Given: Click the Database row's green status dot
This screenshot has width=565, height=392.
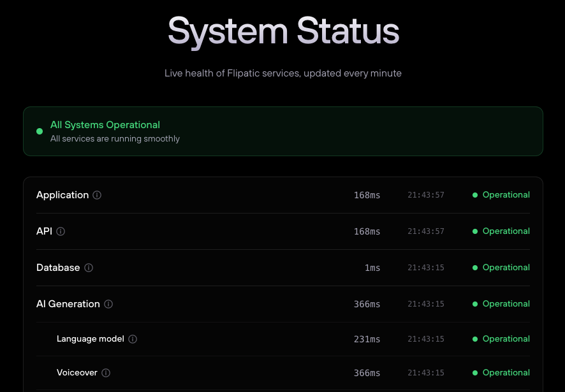Looking at the screenshot, I should tap(475, 268).
